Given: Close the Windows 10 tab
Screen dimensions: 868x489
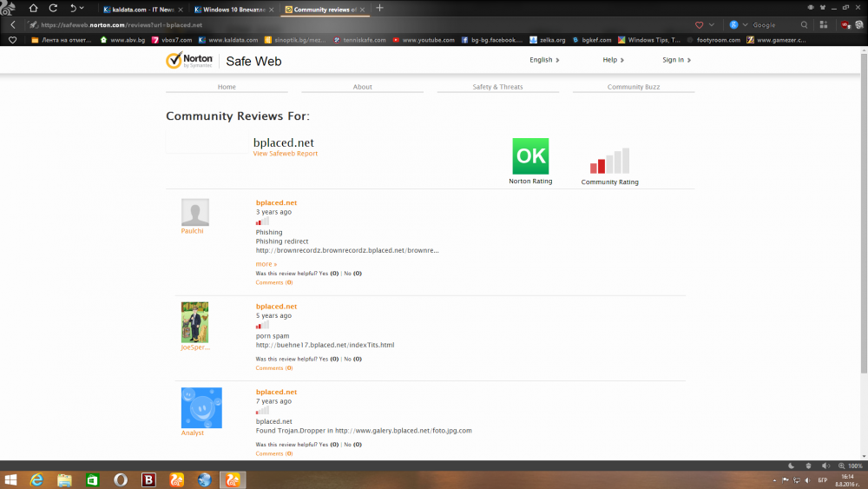Looking at the screenshot, I should click(271, 10).
